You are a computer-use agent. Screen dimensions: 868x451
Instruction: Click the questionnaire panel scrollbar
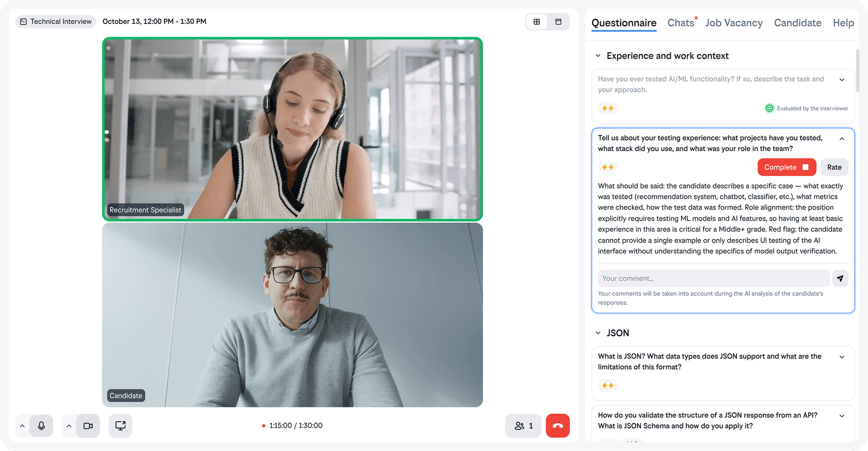tap(858, 71)
